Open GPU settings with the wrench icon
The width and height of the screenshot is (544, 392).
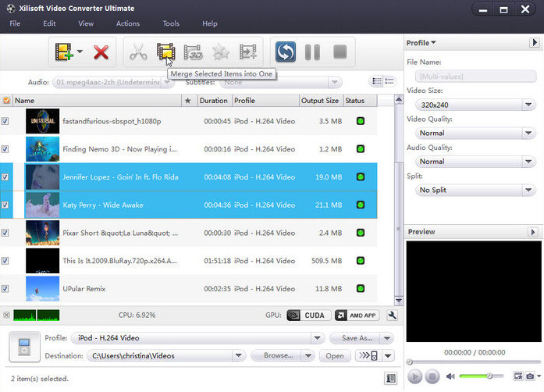392,315
